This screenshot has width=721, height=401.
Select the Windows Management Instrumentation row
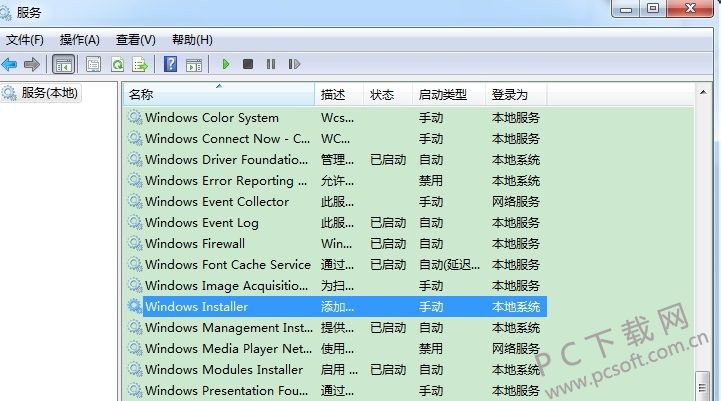pyautogui.click(x=338, y=328)
